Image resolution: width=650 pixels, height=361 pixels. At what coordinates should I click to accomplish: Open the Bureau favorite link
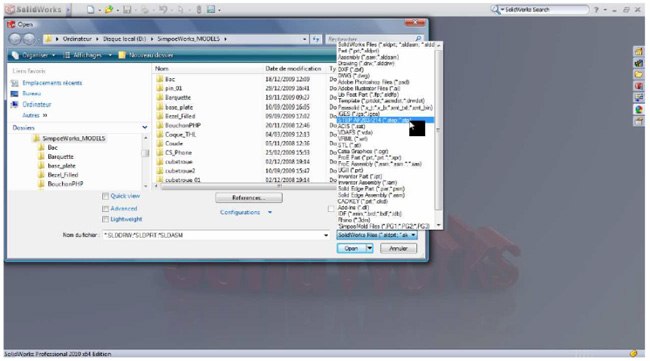[x=32, y=94]
